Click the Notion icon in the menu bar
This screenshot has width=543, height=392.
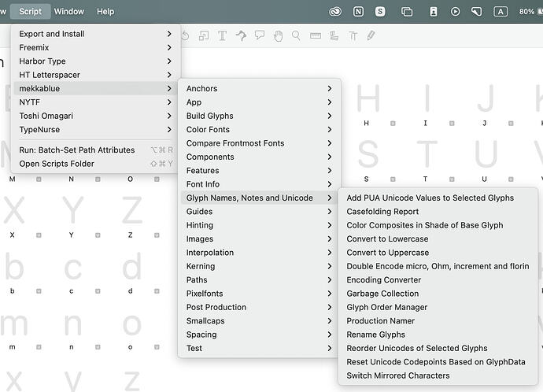pos(358,12)
